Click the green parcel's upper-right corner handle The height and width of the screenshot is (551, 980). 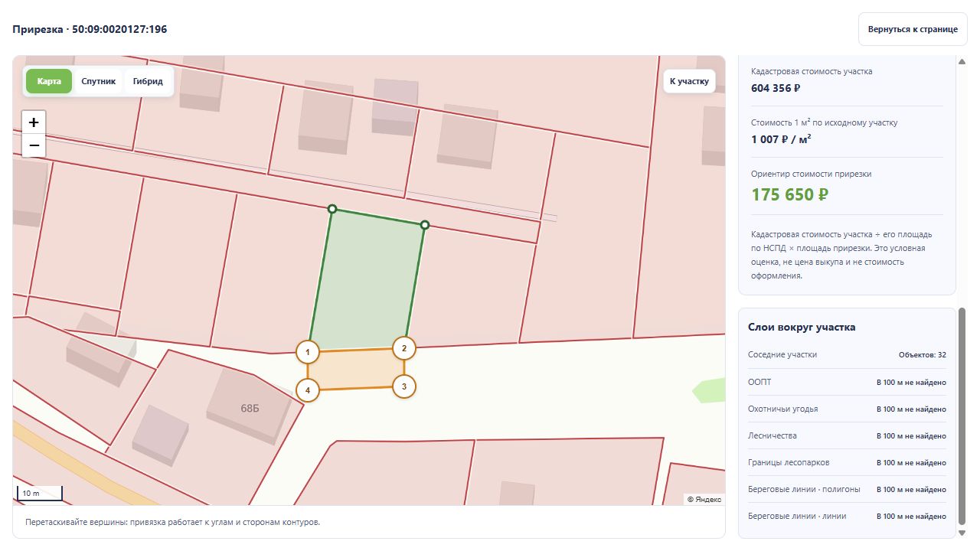coord(425,225)
